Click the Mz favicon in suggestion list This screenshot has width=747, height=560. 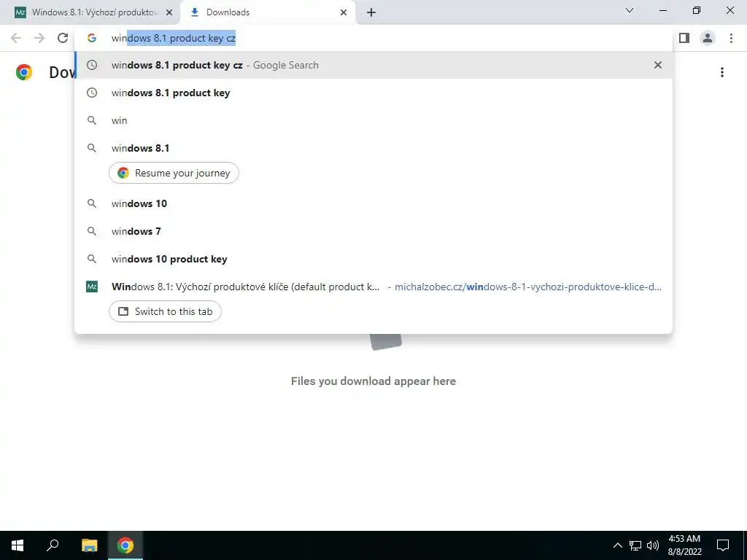coord(92,287)
